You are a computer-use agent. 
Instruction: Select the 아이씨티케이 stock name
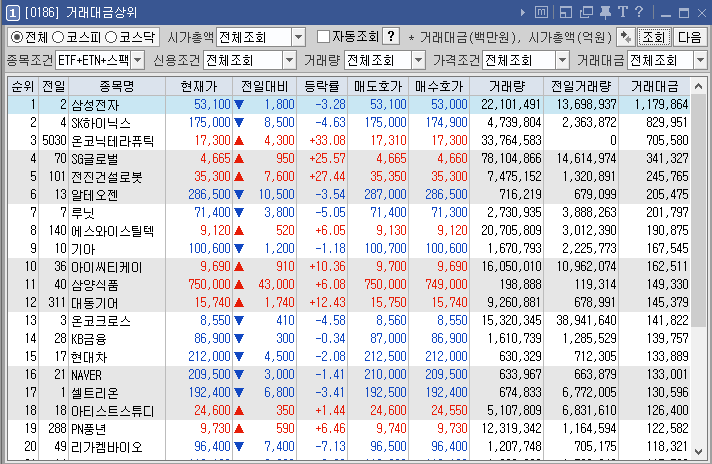pyautogui.click(x=106, y=267)
